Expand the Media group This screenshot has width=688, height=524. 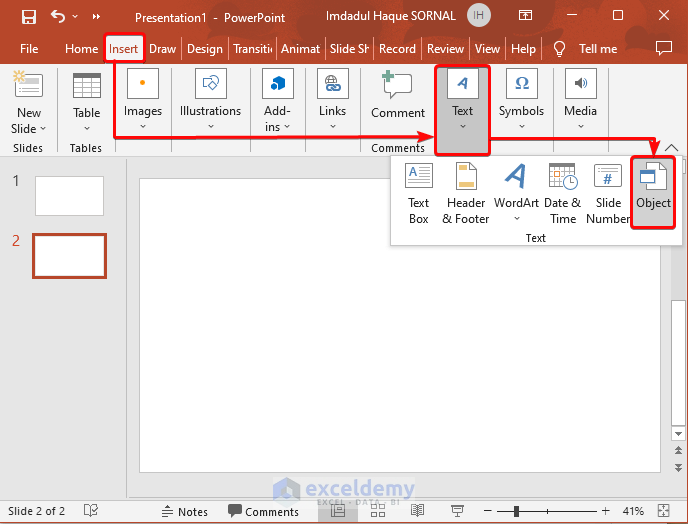point(580,100)
